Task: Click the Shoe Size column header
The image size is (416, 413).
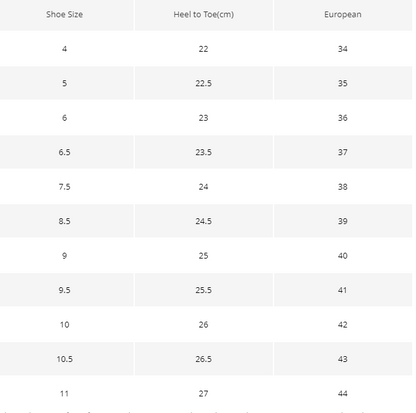Action: coord(65,15)
